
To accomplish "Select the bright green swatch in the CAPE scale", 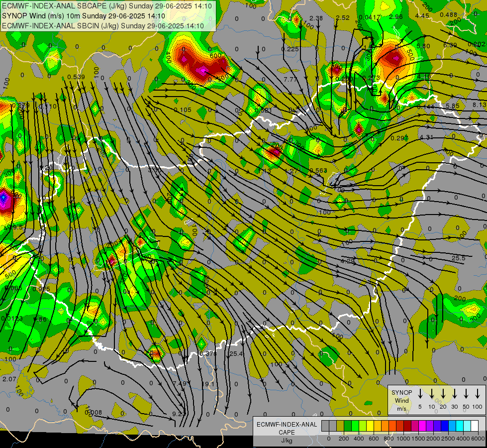I will coord(355,426).
